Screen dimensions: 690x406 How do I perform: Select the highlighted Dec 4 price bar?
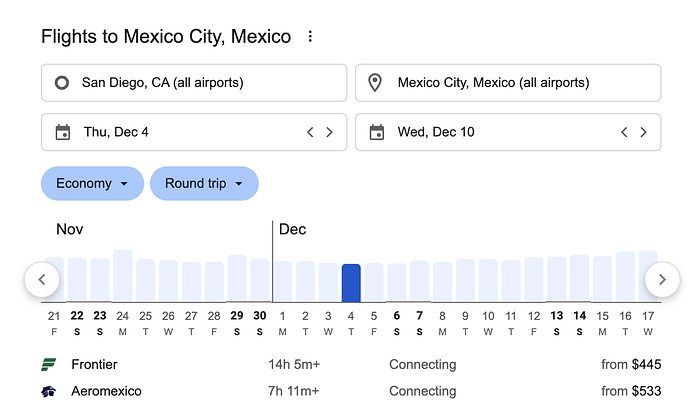(x=351, y=283)
